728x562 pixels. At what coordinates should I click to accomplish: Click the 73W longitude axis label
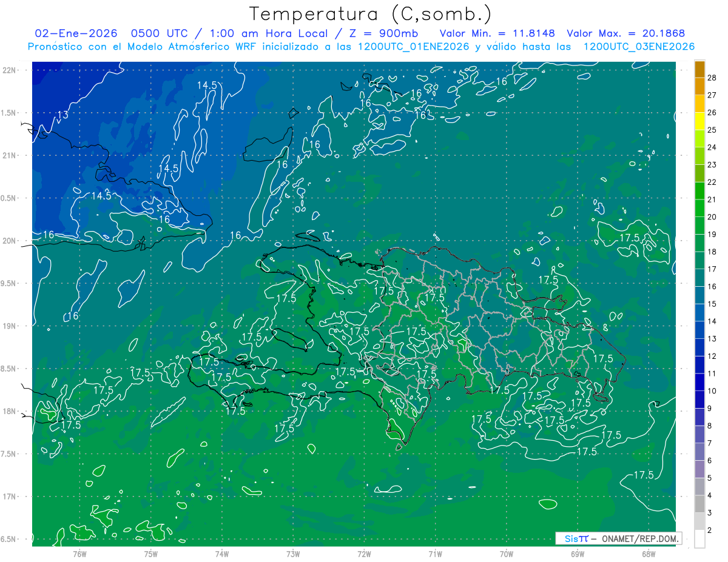coord(293,554)
